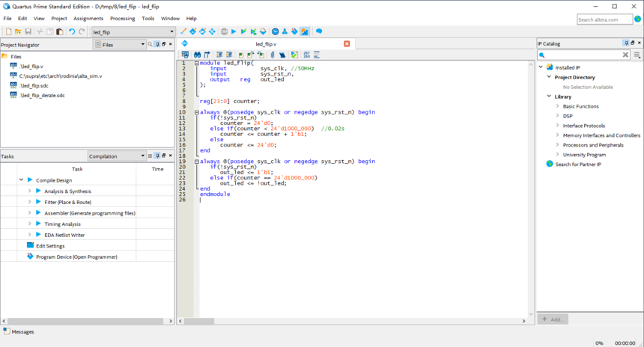Screen dimensions: 644x347
Task: Open the Messages panel button
Action: click(x=19, y=331)
